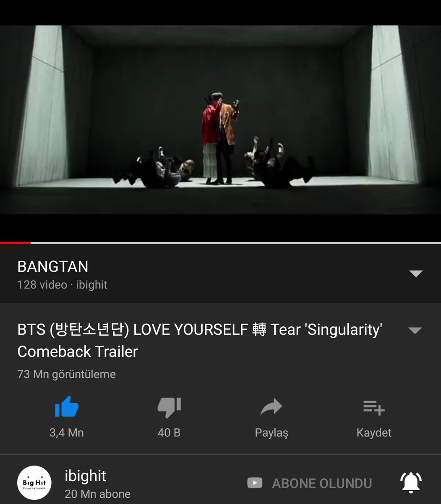Click the 'Singularity' Comeback Trailer title text
Screen dimensions: 441x504
click(200, 341)
